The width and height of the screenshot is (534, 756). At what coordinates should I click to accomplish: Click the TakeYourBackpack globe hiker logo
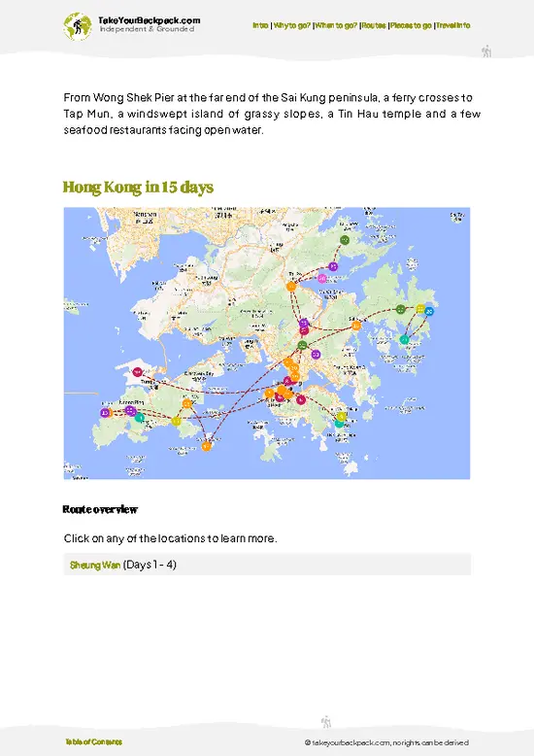point(77,26)
